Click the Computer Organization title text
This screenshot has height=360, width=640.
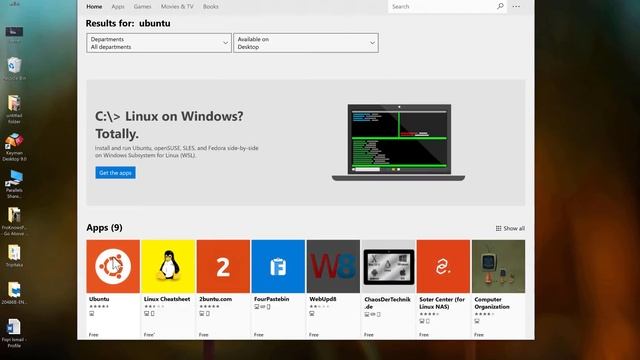click(492, 303)
